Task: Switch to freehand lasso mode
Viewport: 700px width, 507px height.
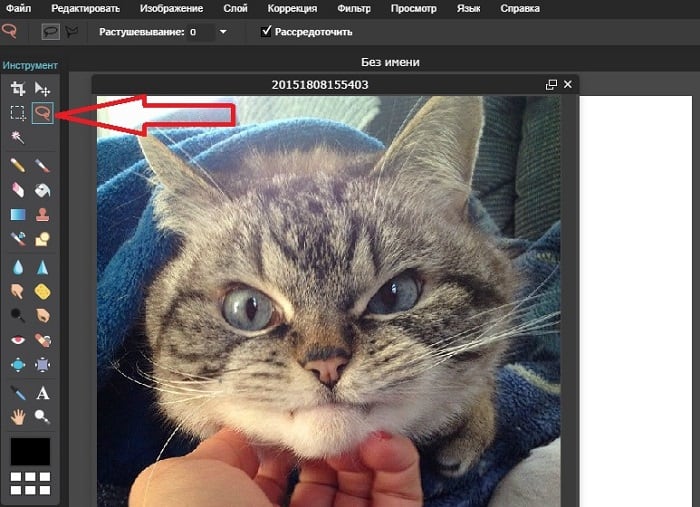Action: 50,32
